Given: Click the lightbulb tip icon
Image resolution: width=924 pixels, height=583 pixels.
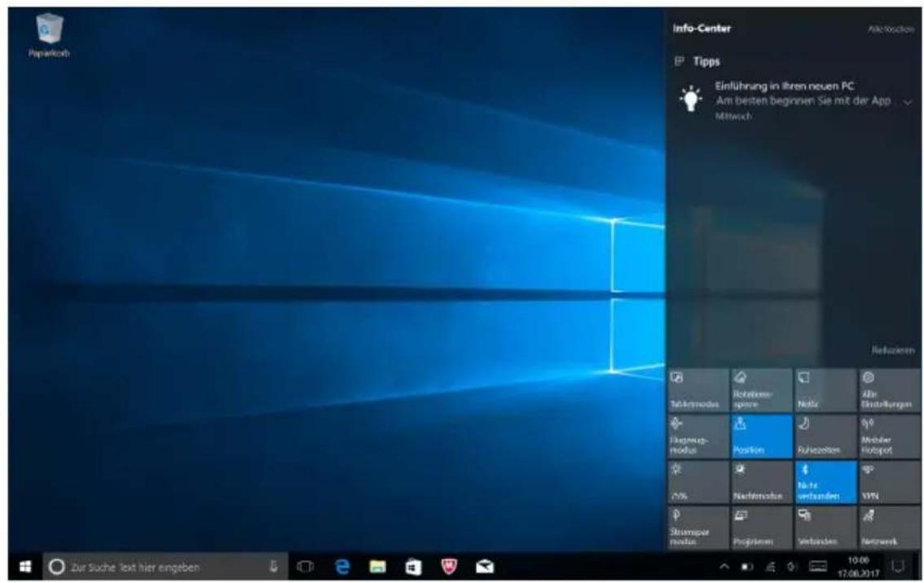Looking at the screenshot, I should [691, 99].
